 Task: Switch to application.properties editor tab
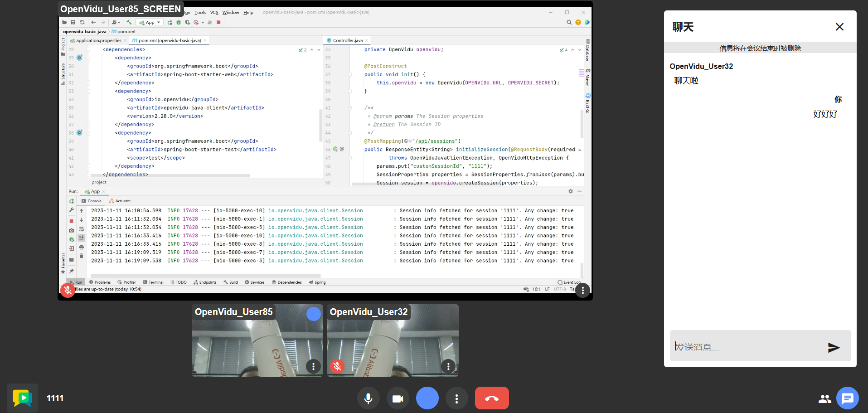click(x=98, y=40)
